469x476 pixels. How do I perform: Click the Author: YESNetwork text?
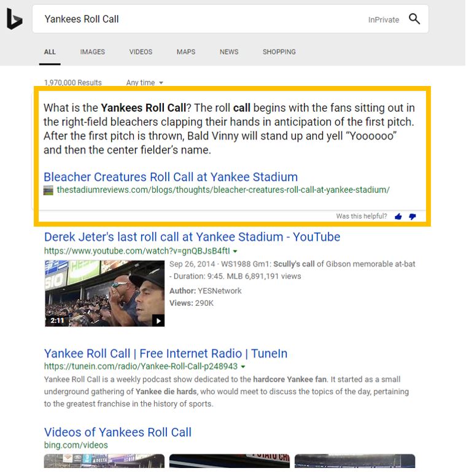206,291
